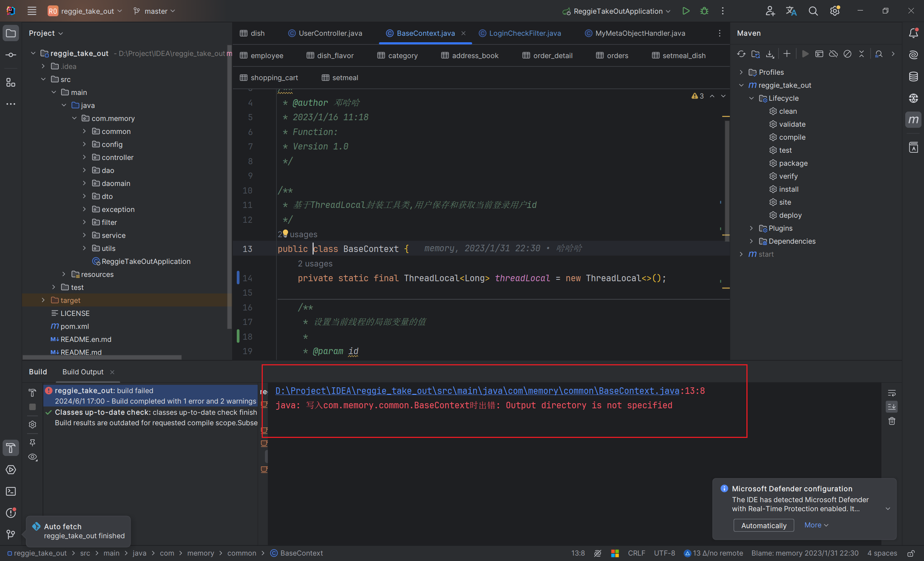Image resolution: width=924 pixels, height=561 pixels.
Task: Open the Database tool window
Action: click(x=913, y=77)
